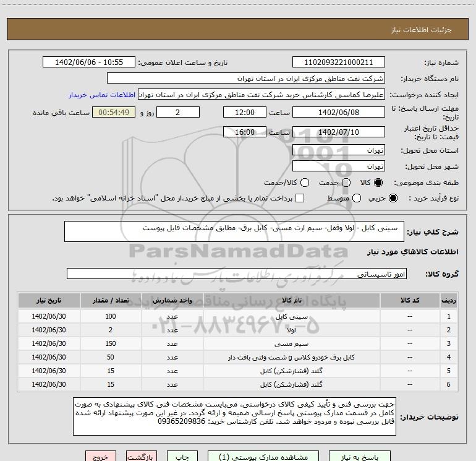476x461 pixels.
Task: Click the نام کالا column header
Action: pos(291,300)
